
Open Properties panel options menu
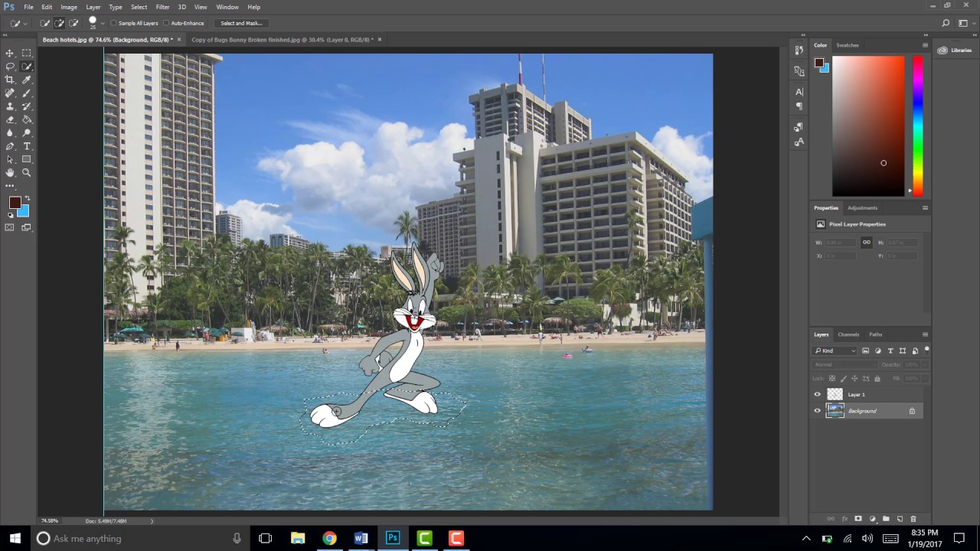pyautogui.click(x=925, y=207)
